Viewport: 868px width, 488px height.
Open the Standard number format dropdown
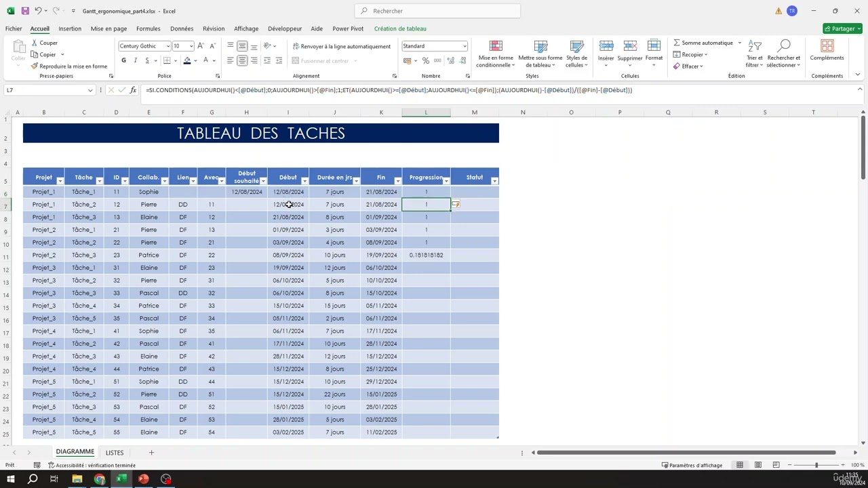pos(465,46)
